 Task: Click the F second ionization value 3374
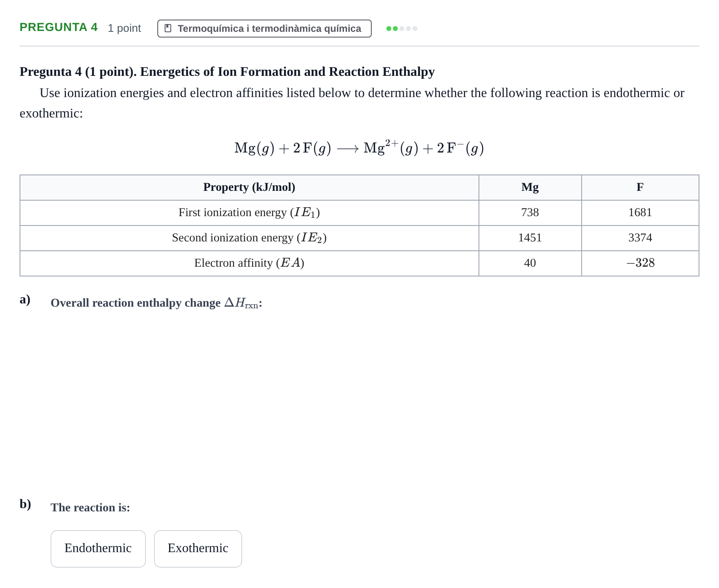pos(640,238)
